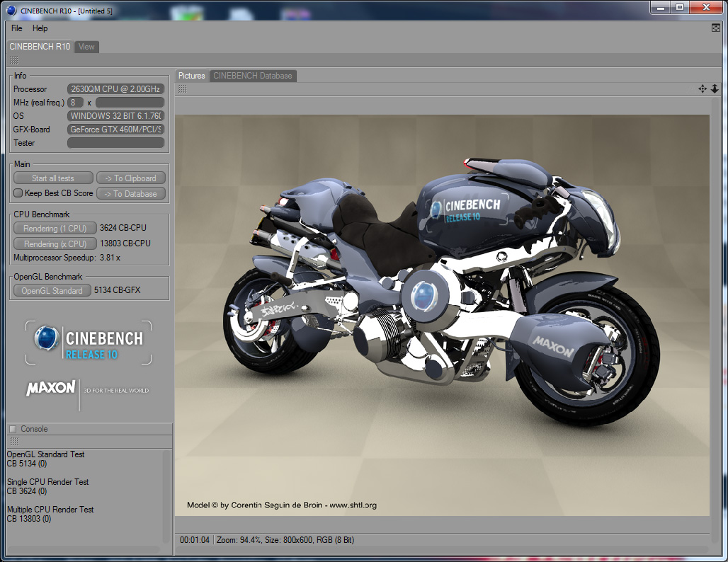The height and width of the screenshot is (562, 728).
Task: Click the CB 13803 (0) console line
Action: 29,519
